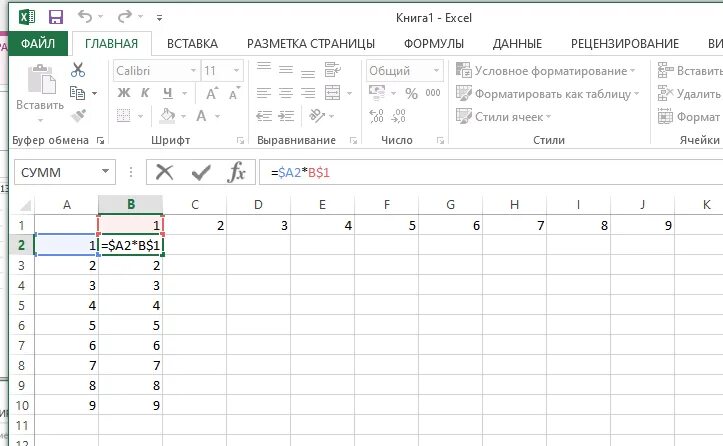
Task: Open Форматировать как таблицу menu
Action: [x=547, y=94]
